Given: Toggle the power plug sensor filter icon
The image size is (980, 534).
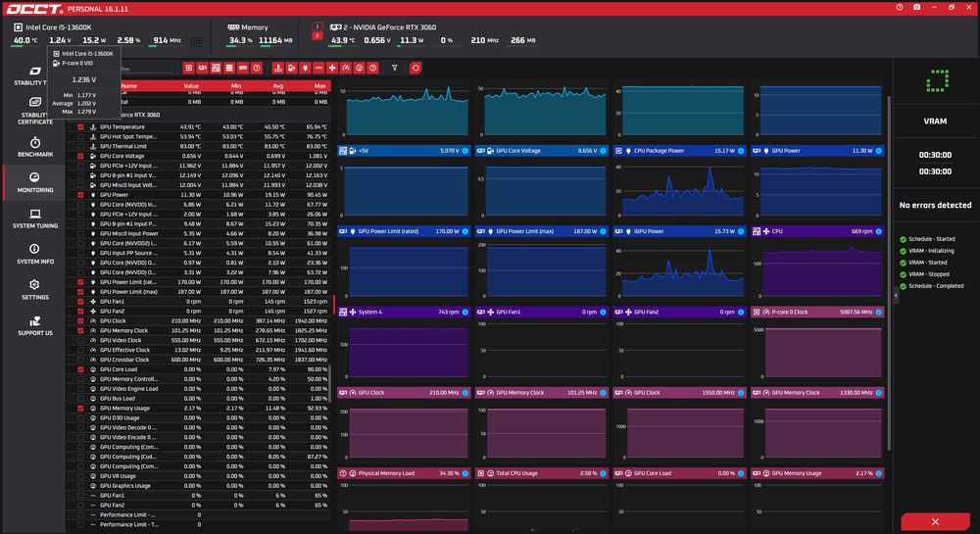Looking at the screenshot, I should pos(305,68).
